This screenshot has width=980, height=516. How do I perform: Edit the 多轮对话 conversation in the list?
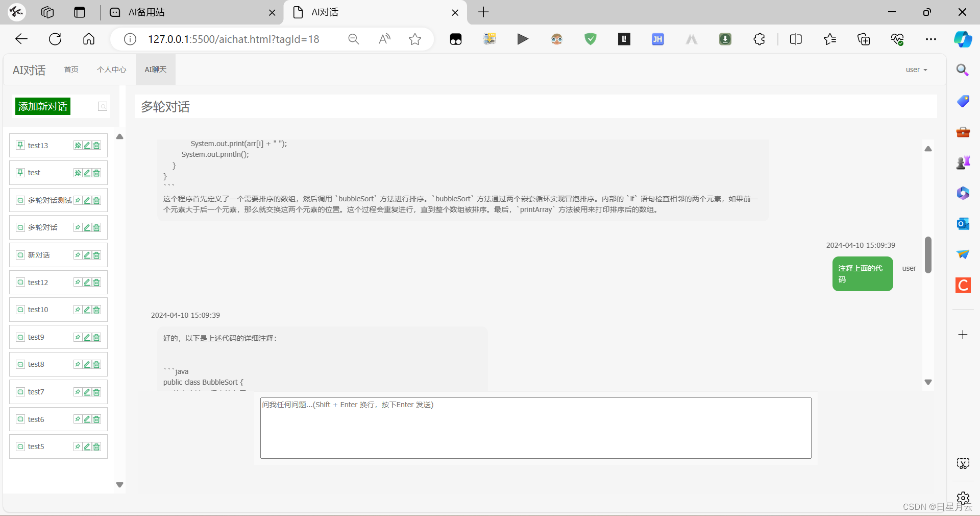[87, 227]
